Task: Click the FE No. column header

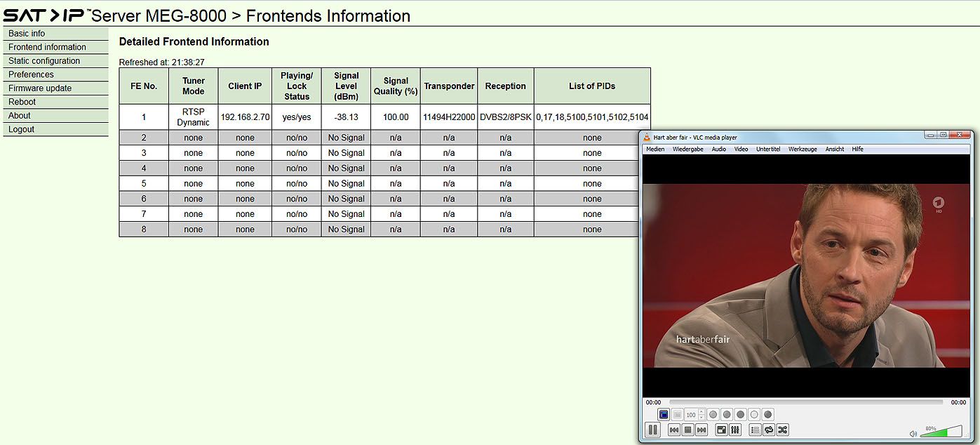Action: 144,86
